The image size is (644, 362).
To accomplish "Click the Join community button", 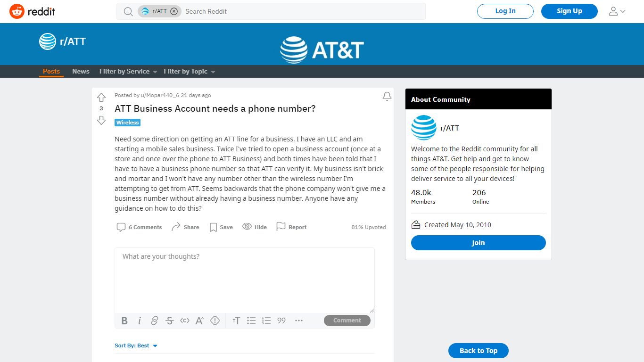I will (479, 243).
